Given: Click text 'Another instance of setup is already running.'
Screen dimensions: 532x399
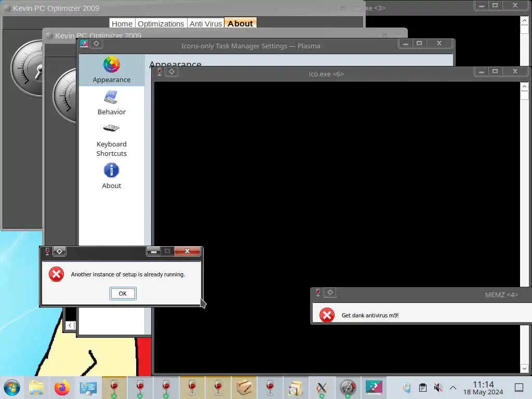Looking at the screenshot, I should tap(128, 274).
